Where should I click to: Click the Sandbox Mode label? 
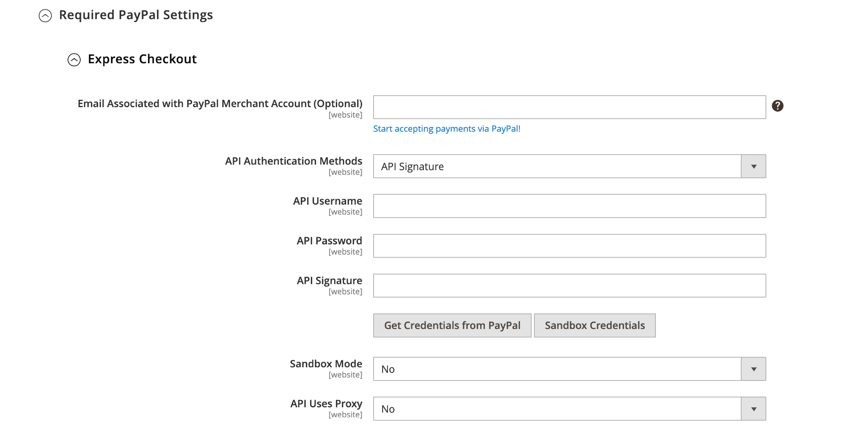pos(326,364)
